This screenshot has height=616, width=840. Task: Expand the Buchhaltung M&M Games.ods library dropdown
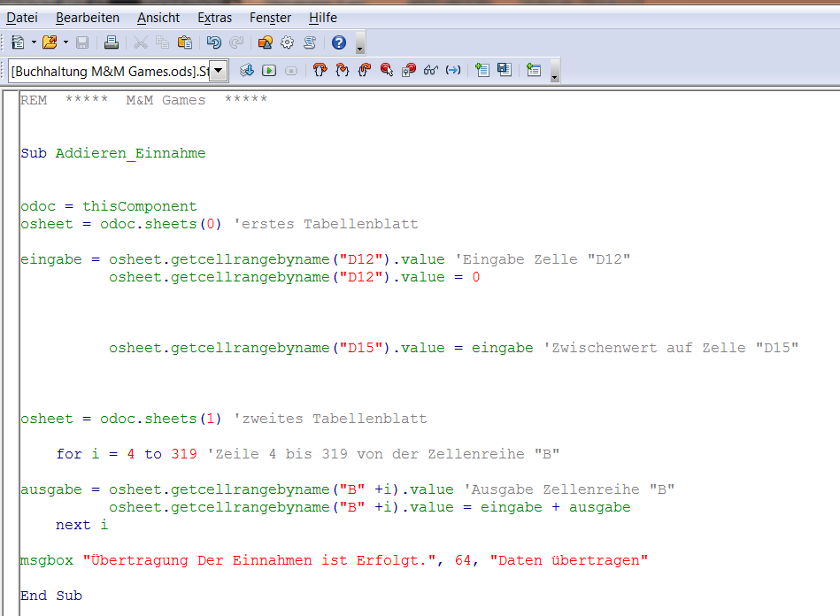click(x=219, y=71)
